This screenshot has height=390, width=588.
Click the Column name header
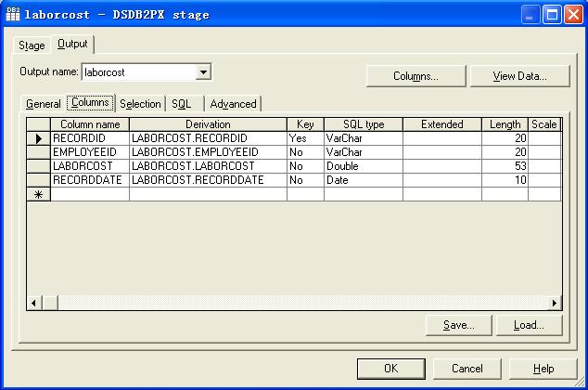[90, 124]
